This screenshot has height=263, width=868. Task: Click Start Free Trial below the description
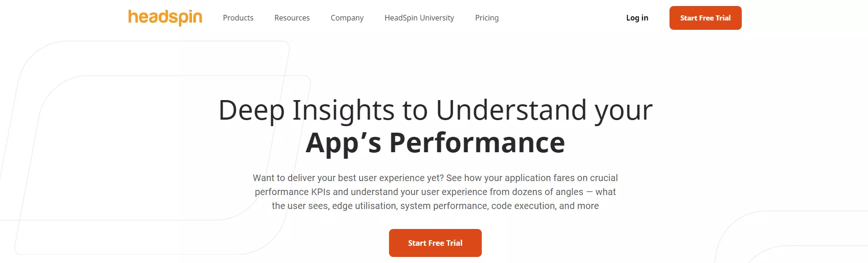click(435, 243)
